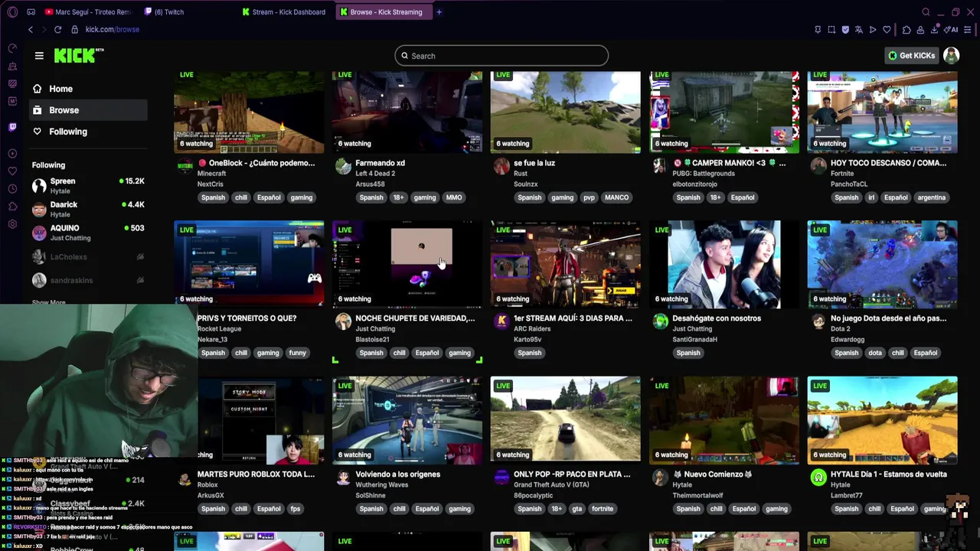Image resolution: width=980 pixels, height=551 pixels.
Task: Open 'Desahógate con nosotros' stream thumbnail
Action: coord(724,265)
